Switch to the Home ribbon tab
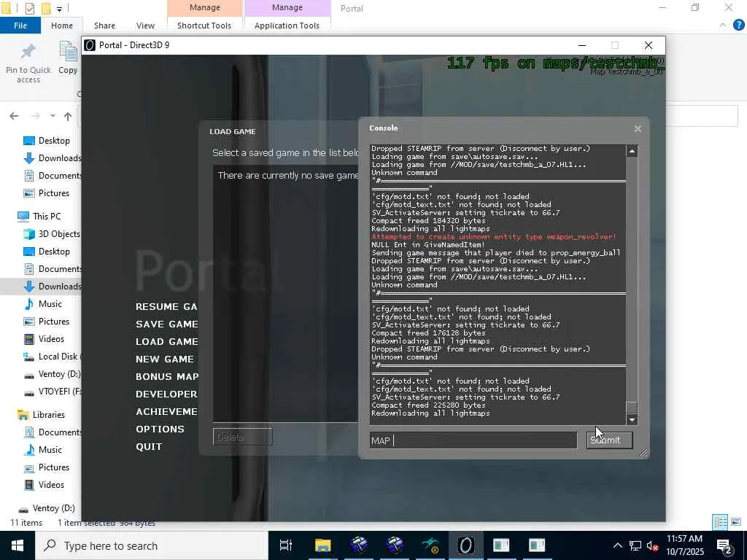This screenshot has height=560, width=747. [62, 26]
